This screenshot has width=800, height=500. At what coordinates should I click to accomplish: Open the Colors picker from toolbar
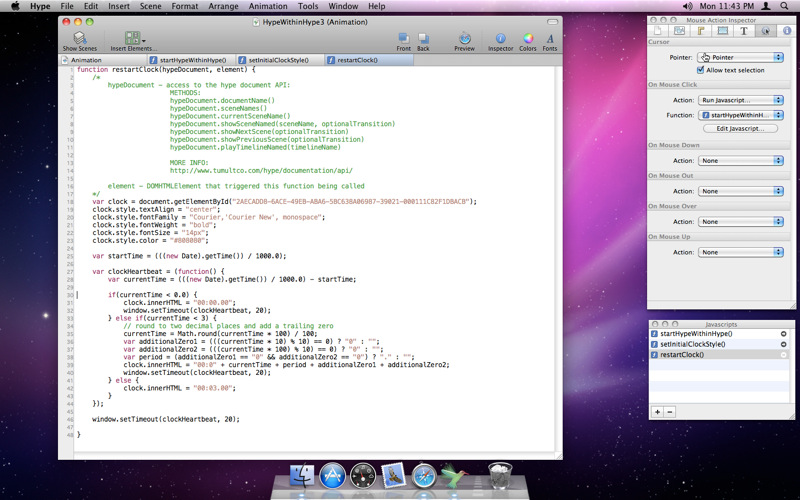point(527,39)
